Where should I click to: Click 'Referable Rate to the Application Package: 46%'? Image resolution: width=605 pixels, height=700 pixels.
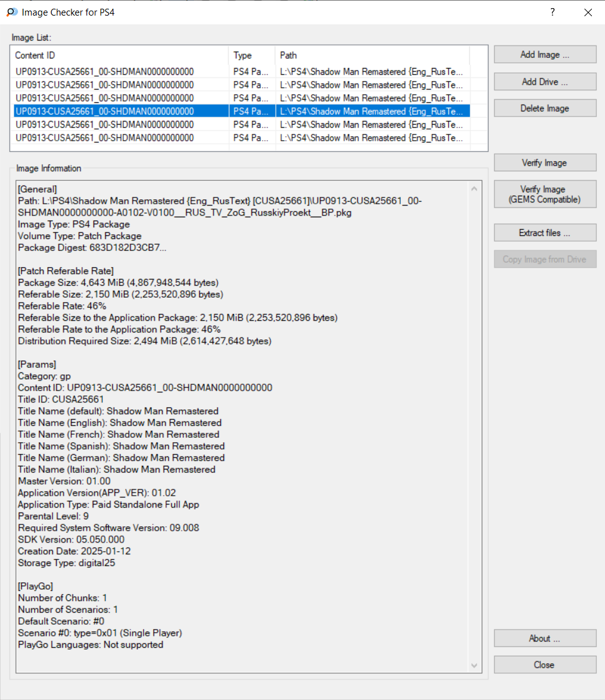click(x=119, y=329)
